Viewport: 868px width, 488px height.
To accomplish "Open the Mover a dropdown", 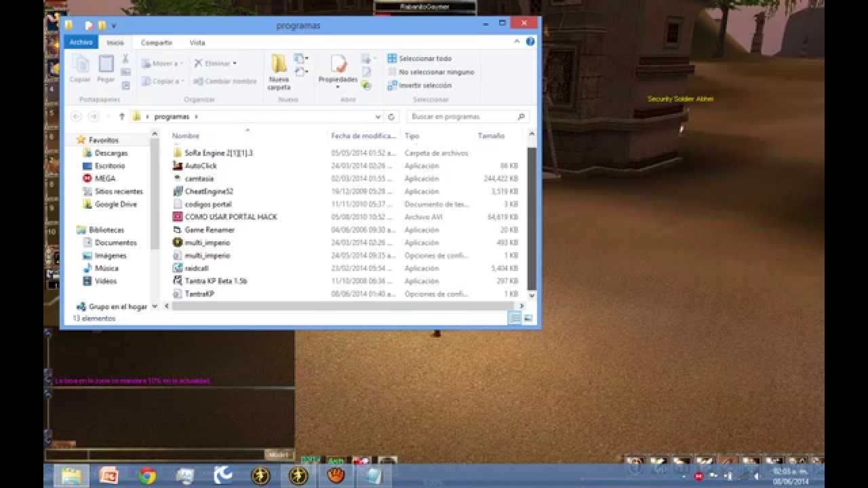I will click(x=163, y=64).
